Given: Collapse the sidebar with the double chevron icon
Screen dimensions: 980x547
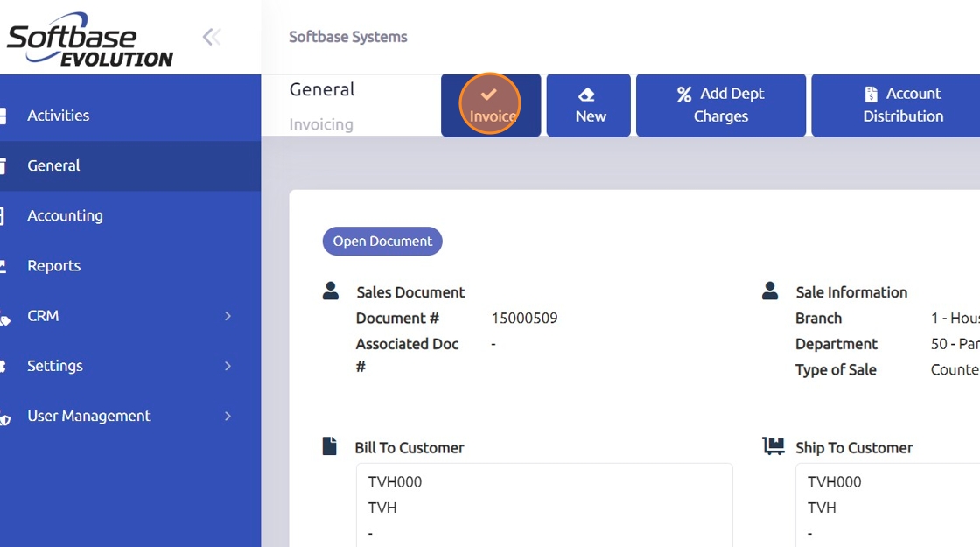Looking at the screenshot, I should point(212,37).
